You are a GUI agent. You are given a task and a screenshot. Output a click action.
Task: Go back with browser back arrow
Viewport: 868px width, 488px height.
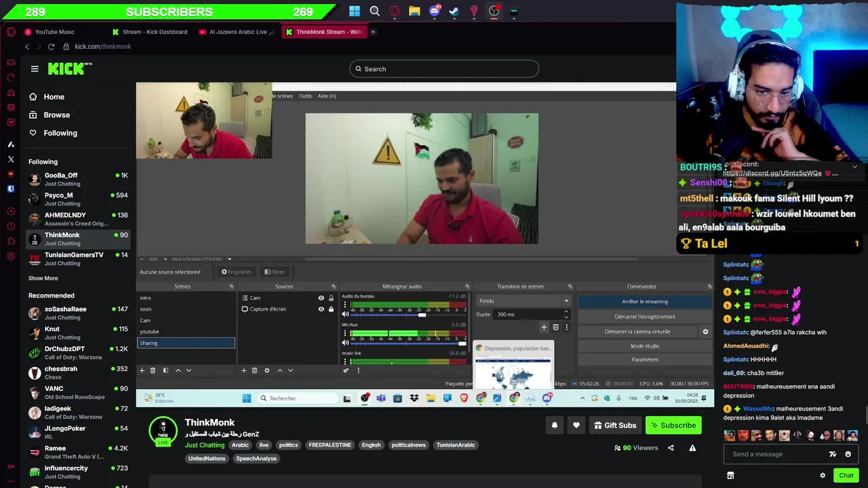coord(27,47)
